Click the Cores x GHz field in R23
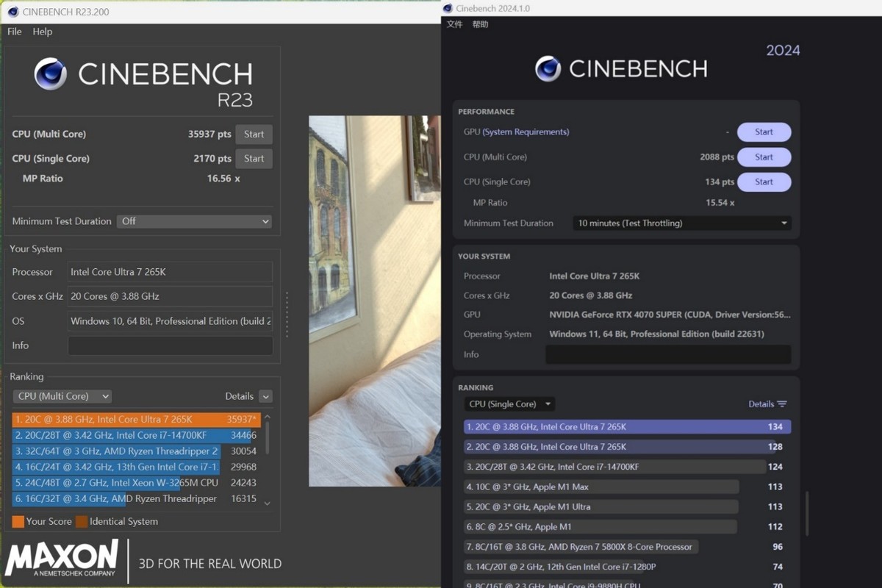This screenshot has height=588, width=882. [x=170, y=296]
